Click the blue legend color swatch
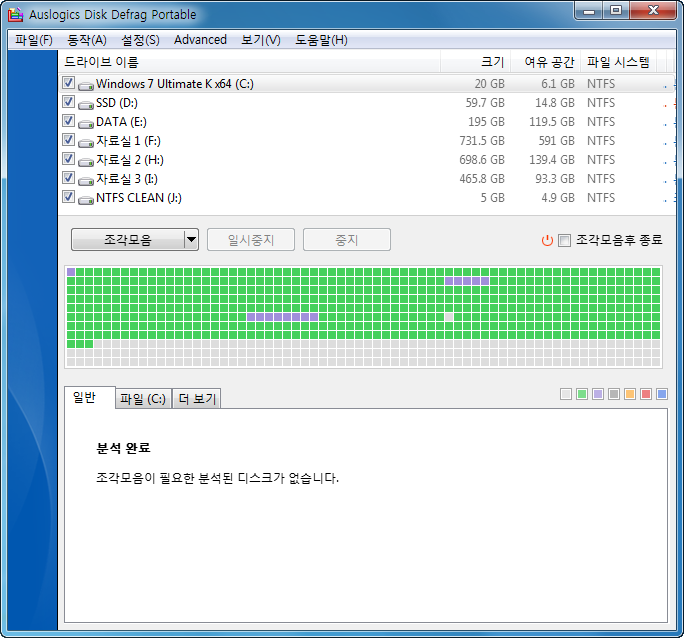Viewport: 684px width, 638px height. 662,394
